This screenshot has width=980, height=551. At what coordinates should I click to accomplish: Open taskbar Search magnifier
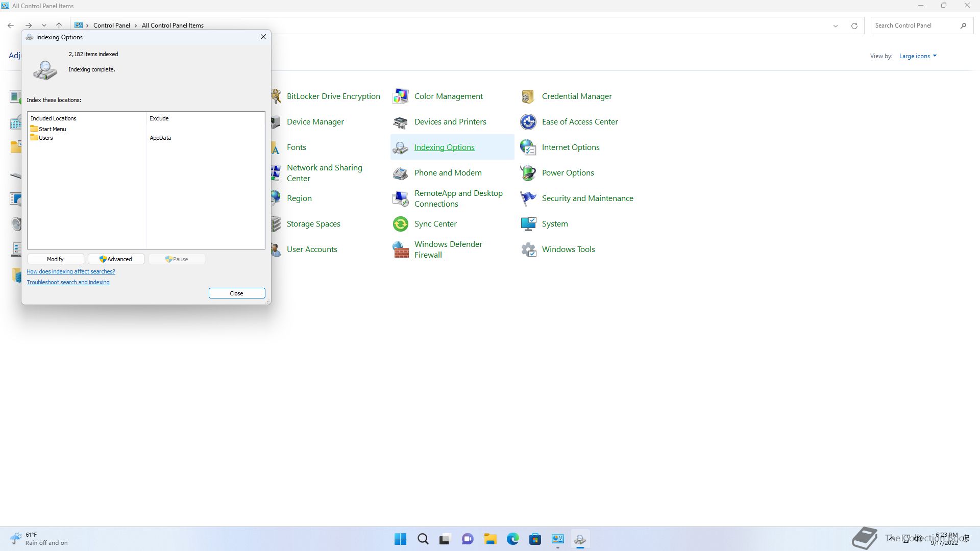(x=423, y=539)
